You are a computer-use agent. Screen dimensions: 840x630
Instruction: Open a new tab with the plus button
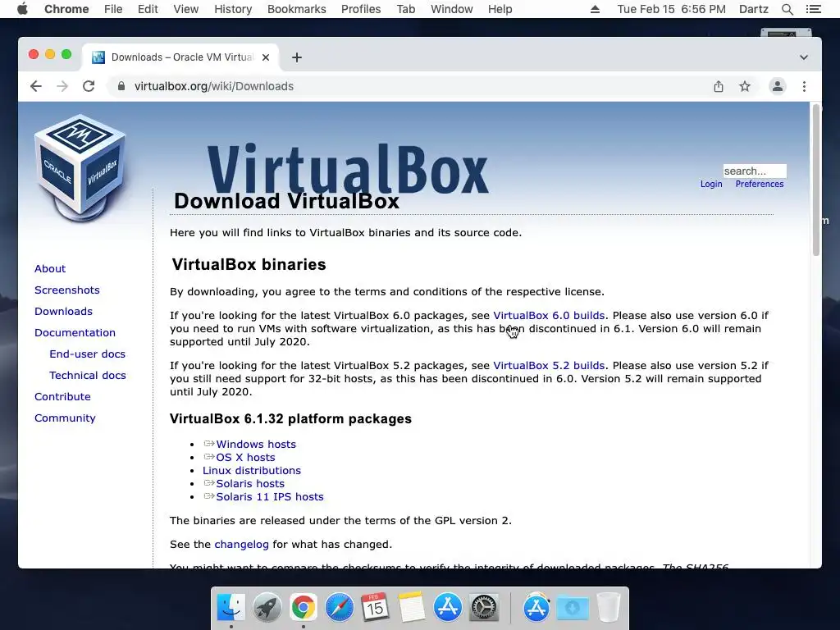[x=297, y=57]
